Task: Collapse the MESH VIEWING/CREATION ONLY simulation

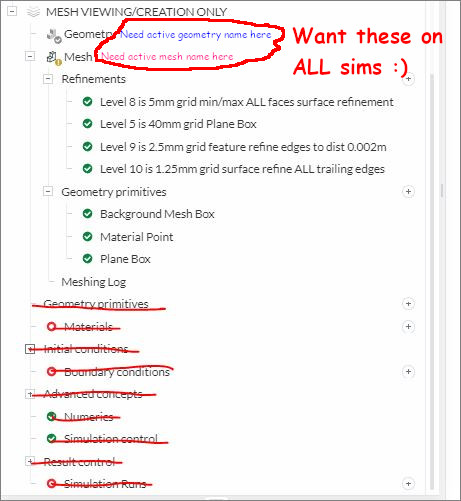Action: (12, 12)
